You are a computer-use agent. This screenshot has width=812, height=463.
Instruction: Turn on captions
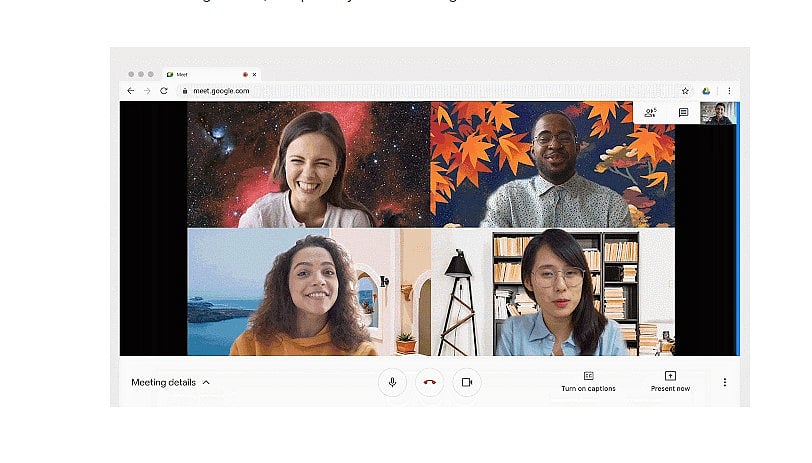588,382
